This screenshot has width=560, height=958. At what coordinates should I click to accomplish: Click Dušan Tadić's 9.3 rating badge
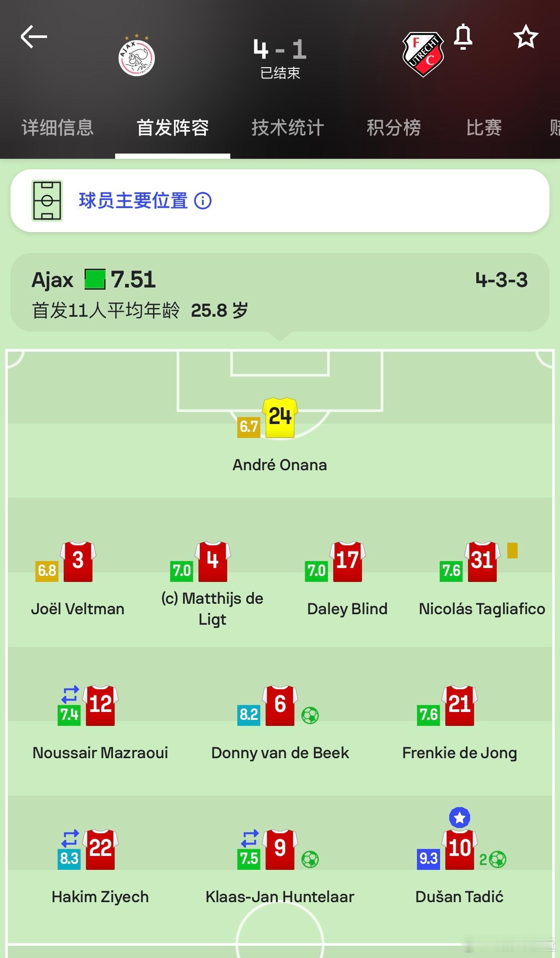[x=428, y=859]
